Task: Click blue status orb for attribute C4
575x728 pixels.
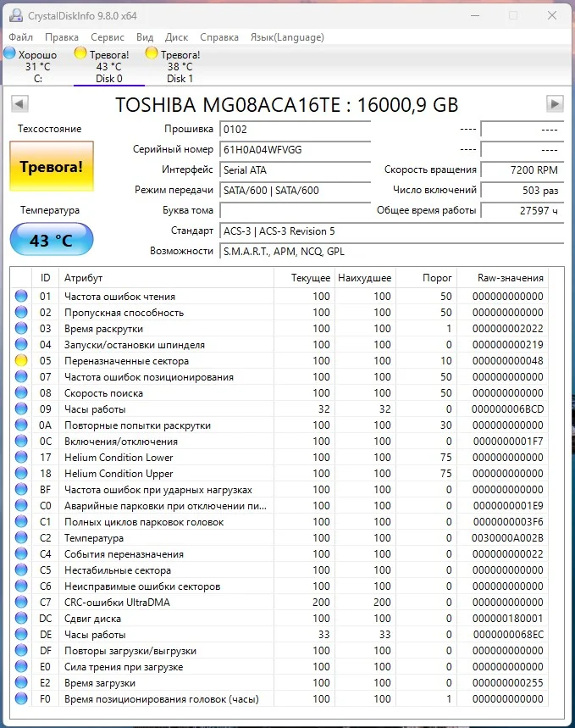Action: 21,554
